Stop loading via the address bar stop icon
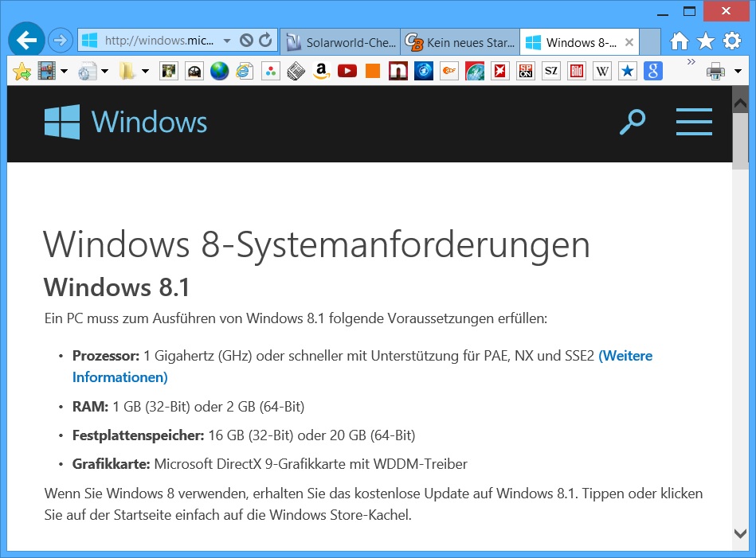Screen dimensions: 756x558 pyautogui.click(x=246, y=41)
